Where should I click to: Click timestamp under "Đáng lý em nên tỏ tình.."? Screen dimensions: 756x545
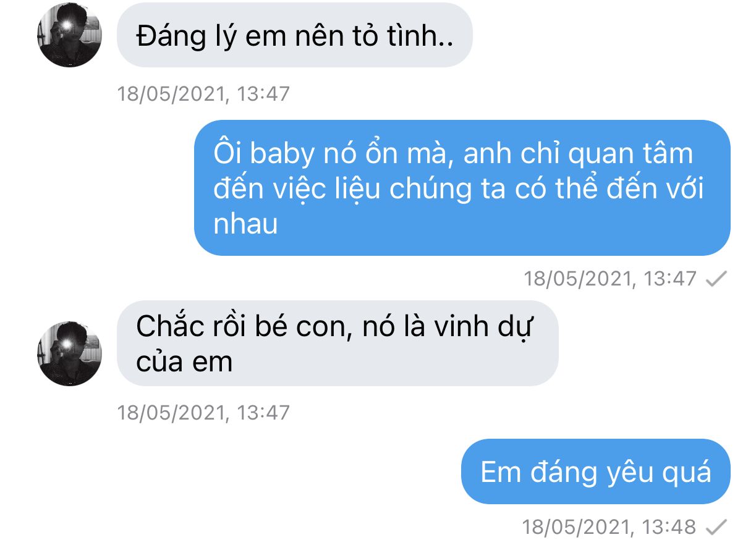[203, 94]
